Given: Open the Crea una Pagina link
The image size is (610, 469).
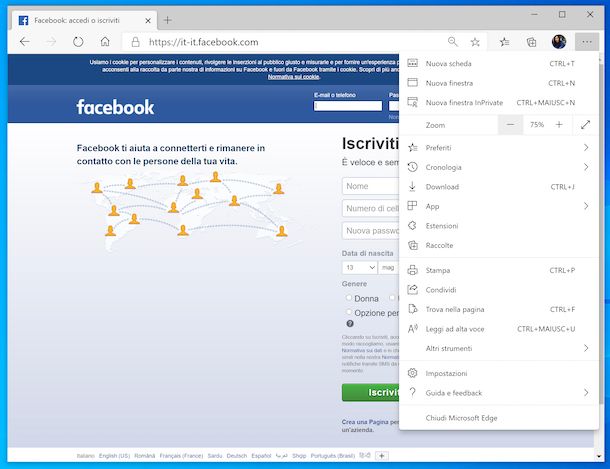Looking at the screenshot, I should click(365, 422).
